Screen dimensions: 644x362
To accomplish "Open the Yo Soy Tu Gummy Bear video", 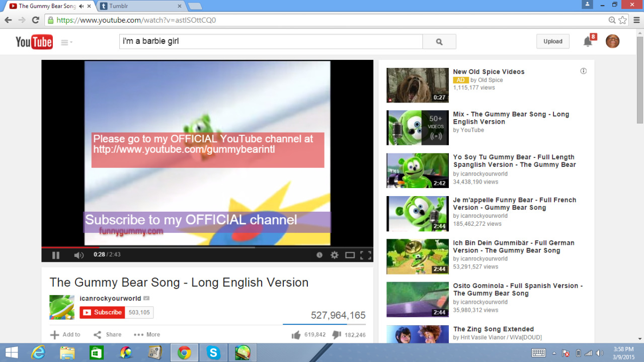I will point(514,161).
